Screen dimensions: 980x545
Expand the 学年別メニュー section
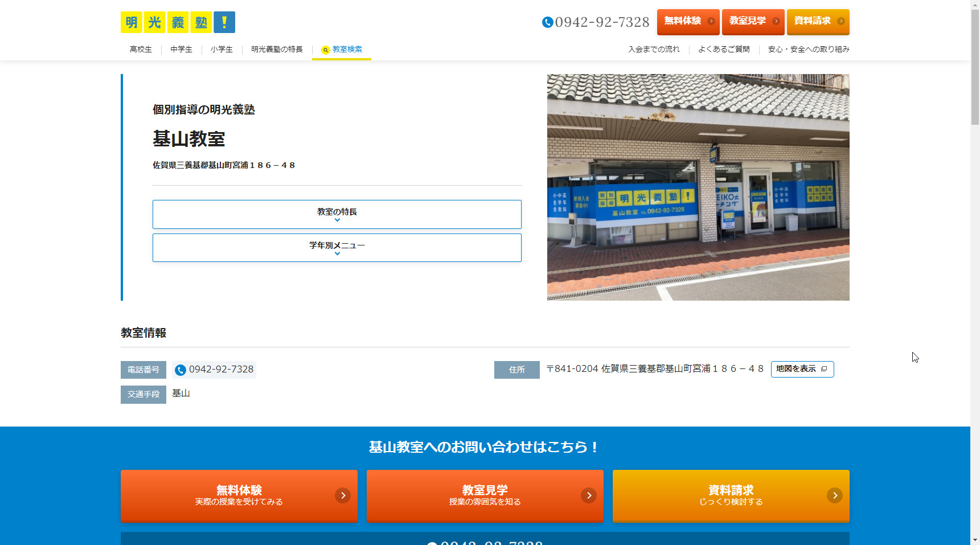[337, 248]
